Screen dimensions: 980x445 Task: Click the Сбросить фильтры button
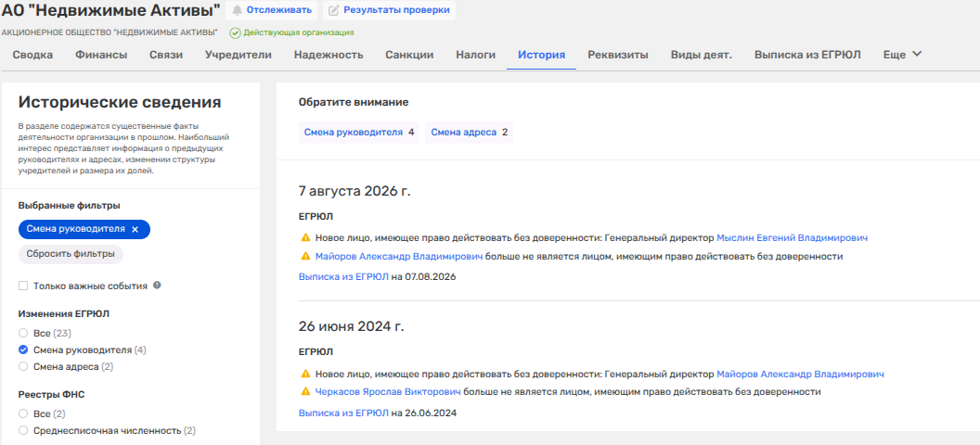71,254
